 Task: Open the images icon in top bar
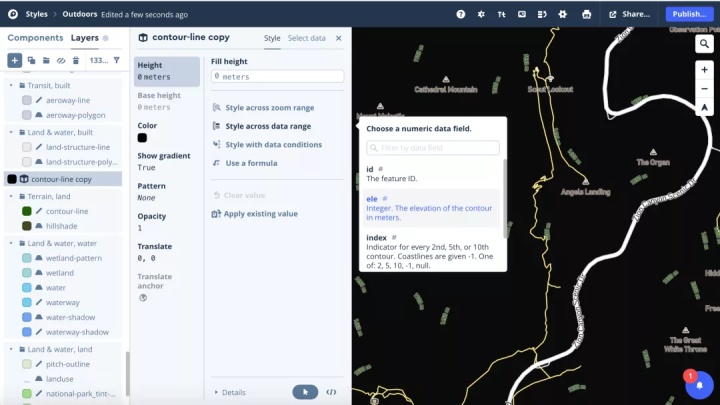click(x=522, y=14)
